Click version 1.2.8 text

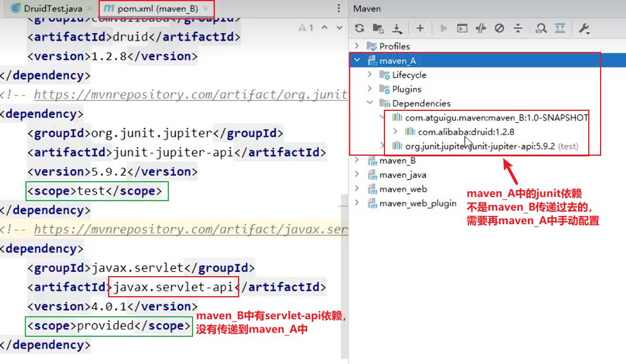[x=109, y=56]
